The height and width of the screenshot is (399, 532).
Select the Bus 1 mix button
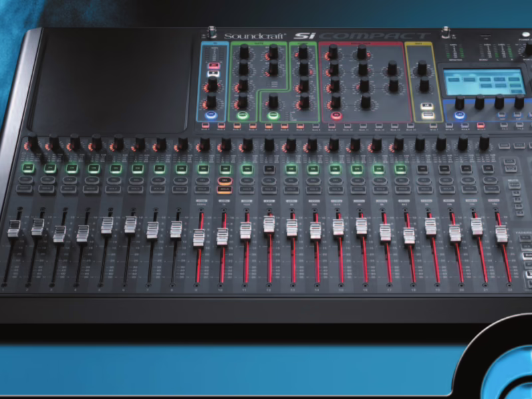pos(205,126)
